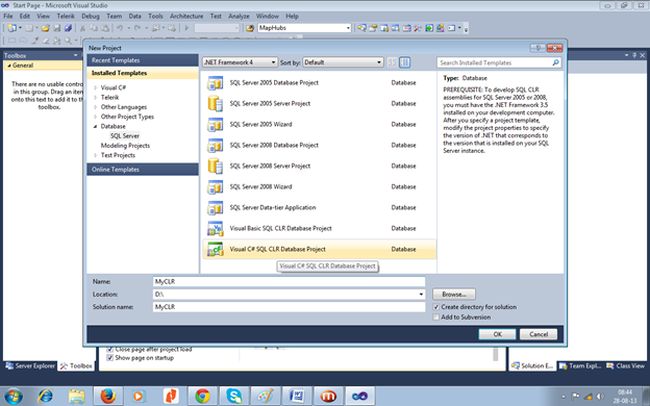Open the File menu

pyautogui.click(x=8, y=16)
